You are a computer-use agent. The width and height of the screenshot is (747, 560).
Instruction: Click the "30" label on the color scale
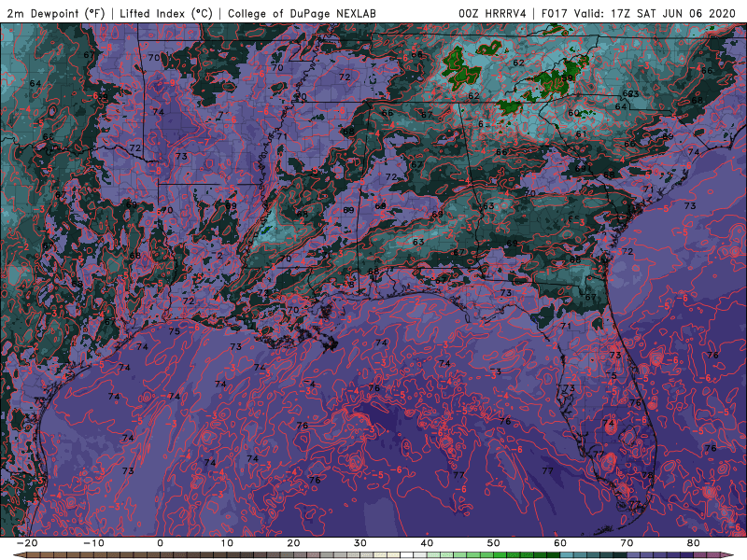tap(360, 543)
